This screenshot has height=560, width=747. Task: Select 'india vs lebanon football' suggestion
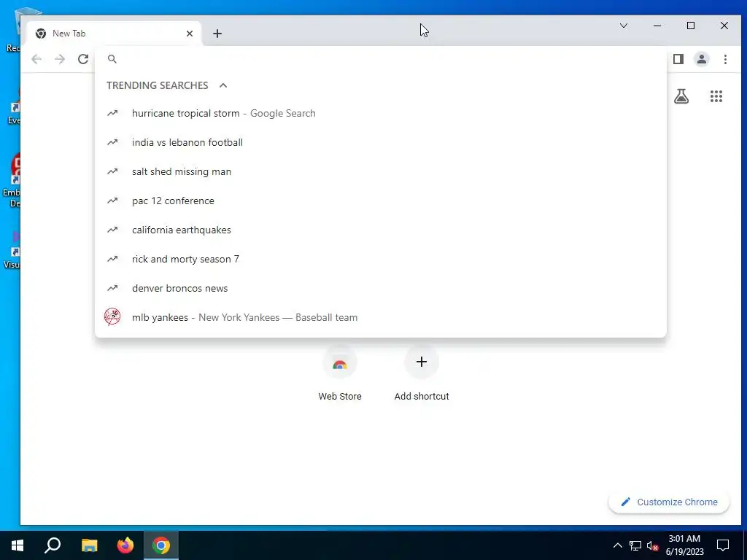pyautogui.click(x=381, y=142)
